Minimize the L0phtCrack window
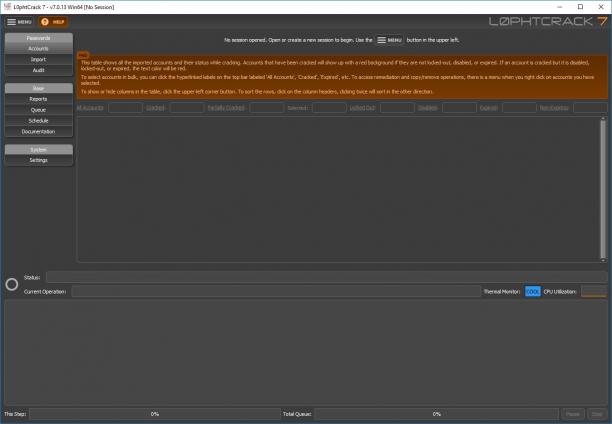Image resolution: width=612 pixels, height=424 pixels. (560, 7)
